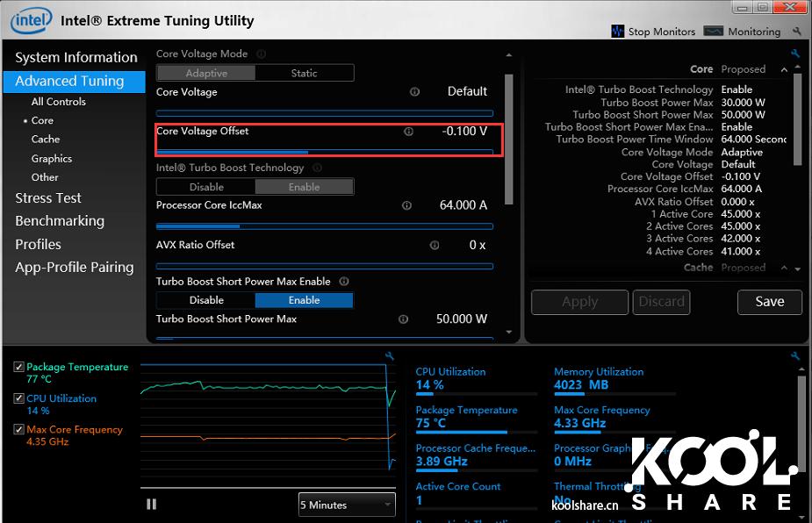The height and width of the screenshot is (523, 812).
Task: Click Monitoring label in title bar
Action: point(754,32)
